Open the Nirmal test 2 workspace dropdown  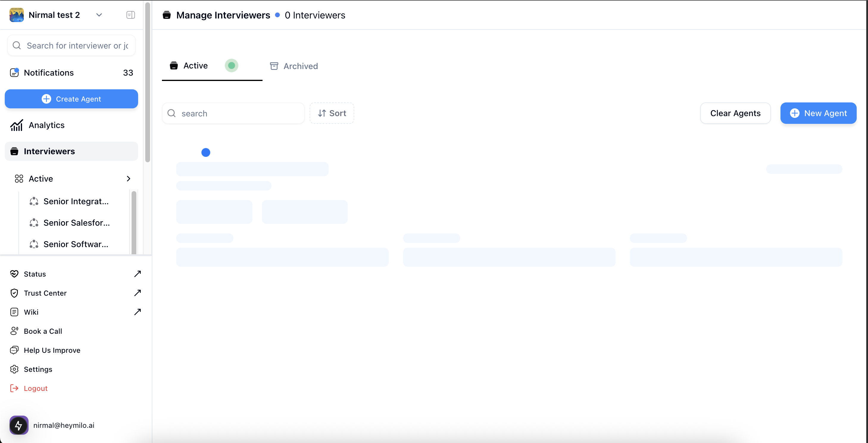point(99,15)
